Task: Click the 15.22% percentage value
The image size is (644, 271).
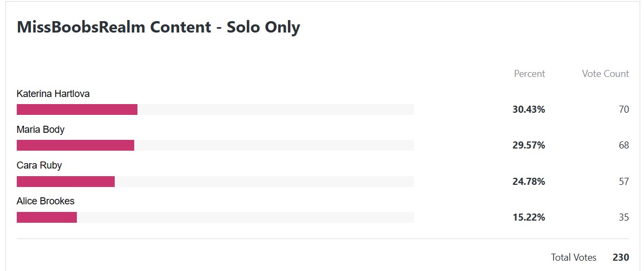Action: coord(529,217)
